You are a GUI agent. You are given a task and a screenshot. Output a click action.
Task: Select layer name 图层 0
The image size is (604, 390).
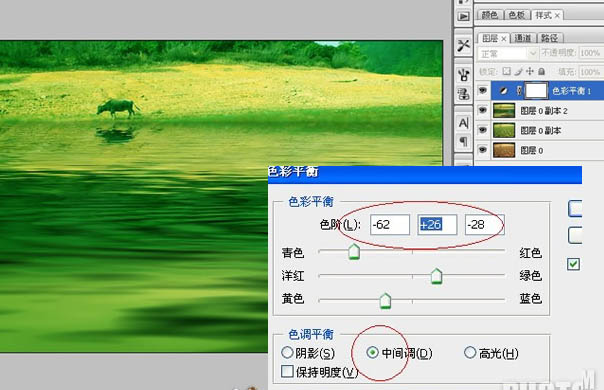[532, 150]
